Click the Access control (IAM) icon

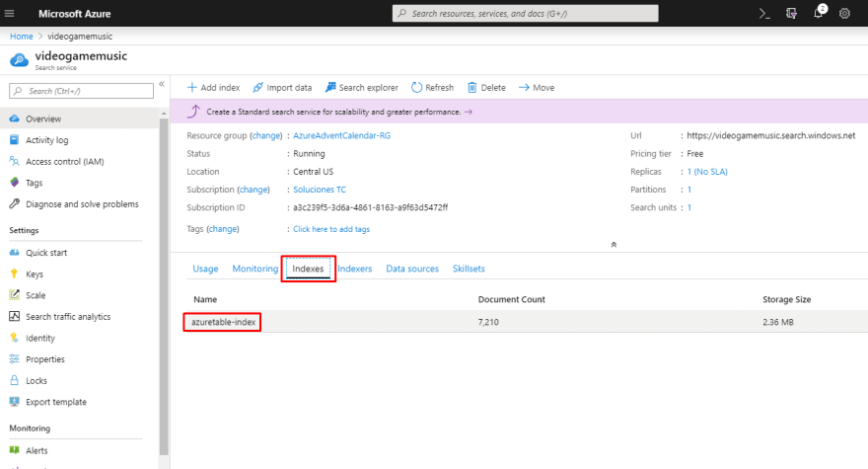click(x=15, y=161)
